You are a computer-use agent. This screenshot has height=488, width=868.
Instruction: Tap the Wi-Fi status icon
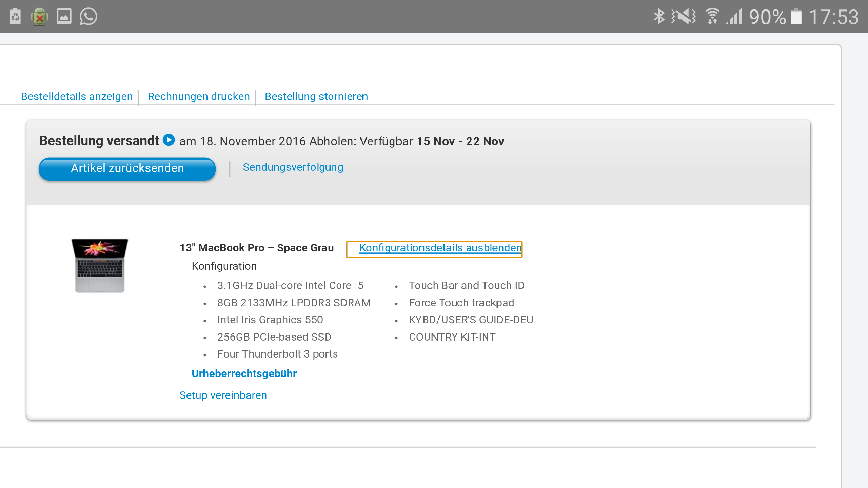[x=712, y=17]
